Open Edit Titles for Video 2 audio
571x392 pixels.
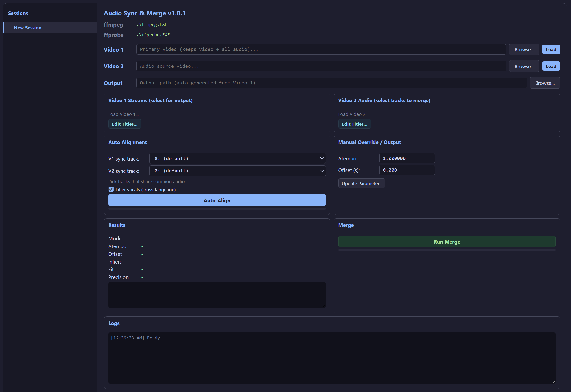(x=354, y=124)
